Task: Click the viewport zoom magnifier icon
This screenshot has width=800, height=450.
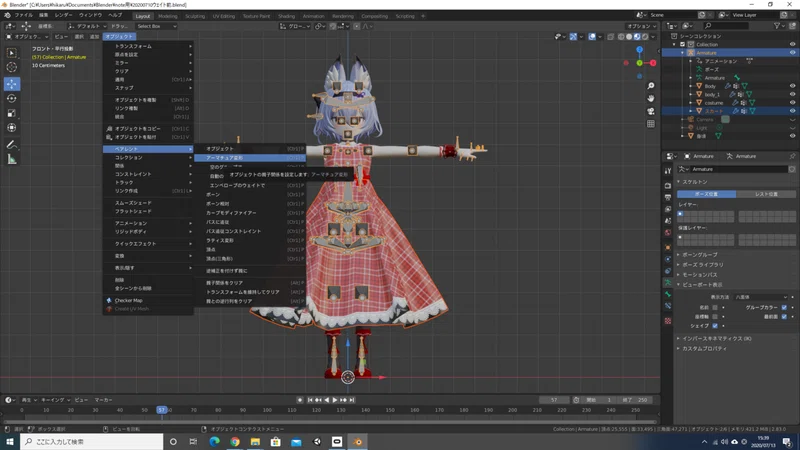Action: coord(651,86)
